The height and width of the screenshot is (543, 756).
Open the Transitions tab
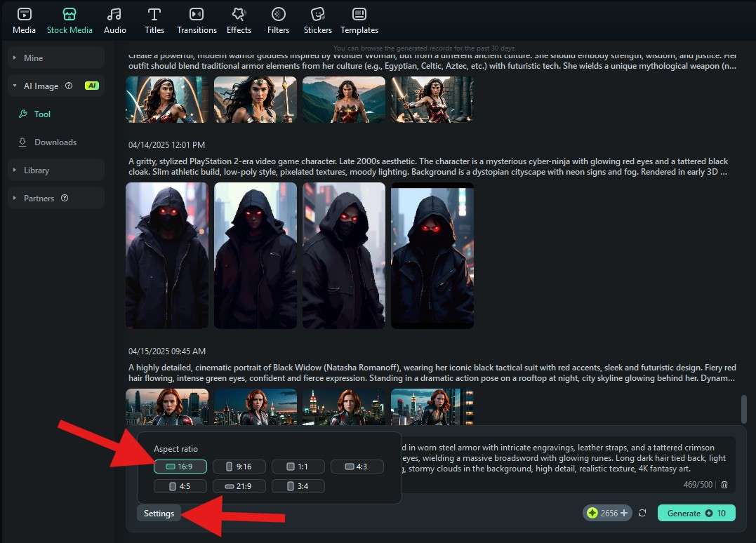point(197,21)
